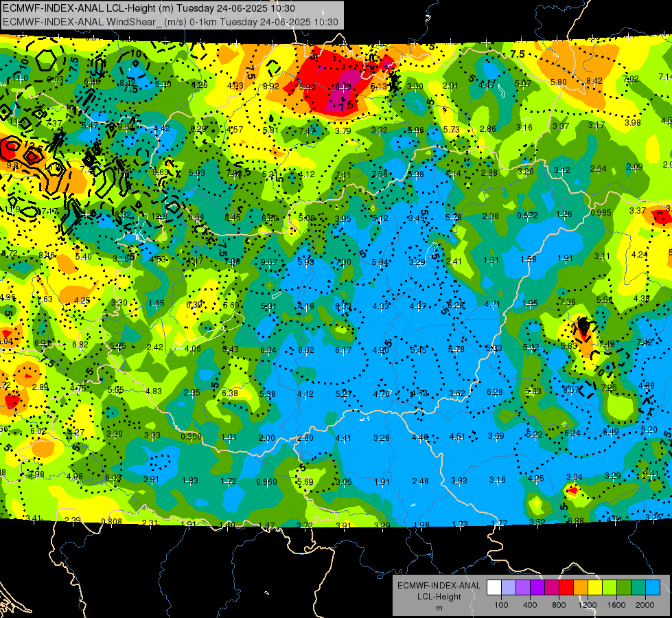Click the WindShear 0-1km title line
Image resolution: width=672 pixels, height=618 pixels.
click(x=170, y=22)
